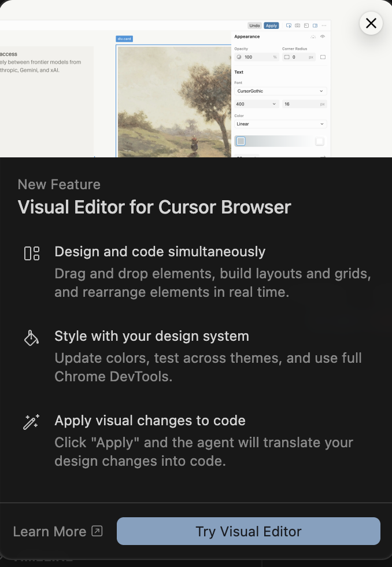Click the opacity circle icon
Image resolution: width=392 pixels, height=567 pixels.
(x=239, y=57)
